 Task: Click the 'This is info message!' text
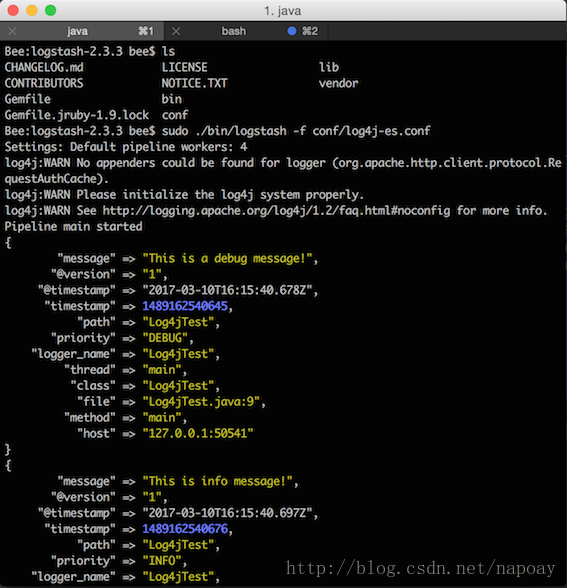(x=217, y=481)
